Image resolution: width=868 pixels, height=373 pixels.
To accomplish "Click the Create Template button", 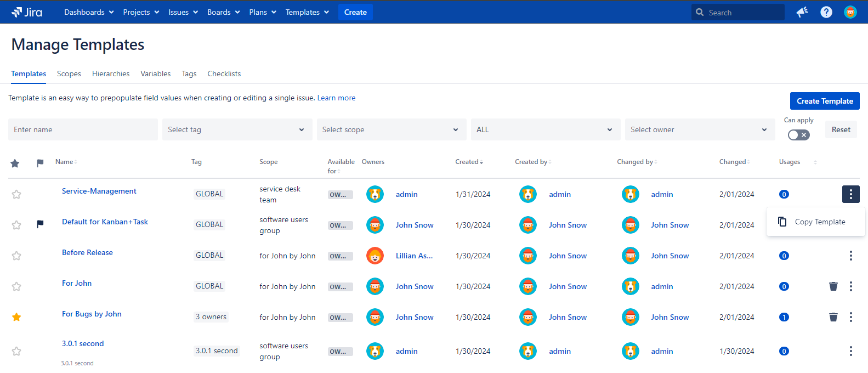I will pos(824,101).
